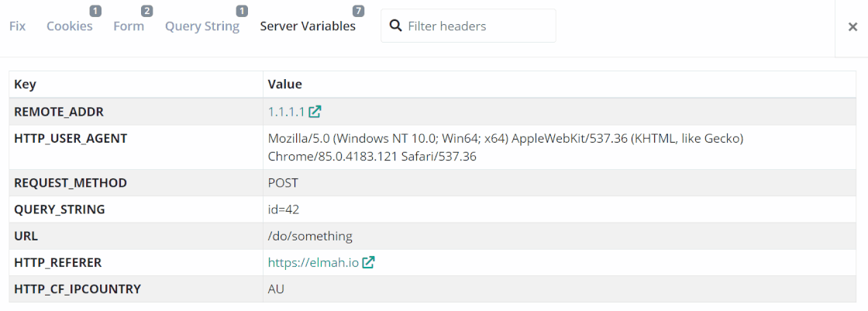Click the AU country value
Viewport: 868px width, 311px height.
(x=276, y=289)
